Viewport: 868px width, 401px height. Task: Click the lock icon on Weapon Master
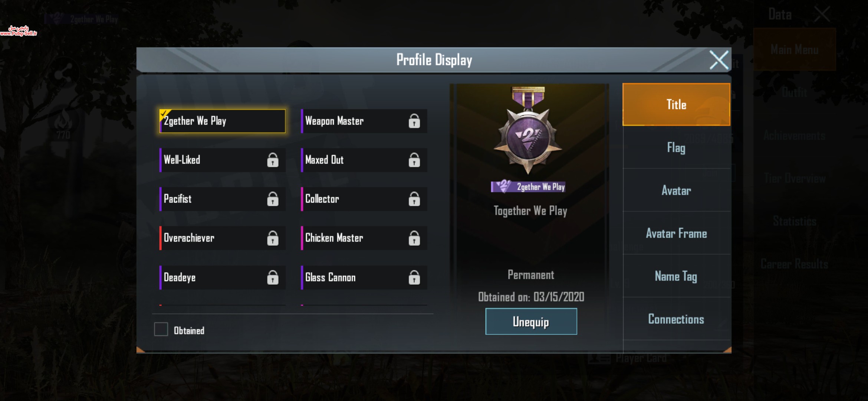414,121
